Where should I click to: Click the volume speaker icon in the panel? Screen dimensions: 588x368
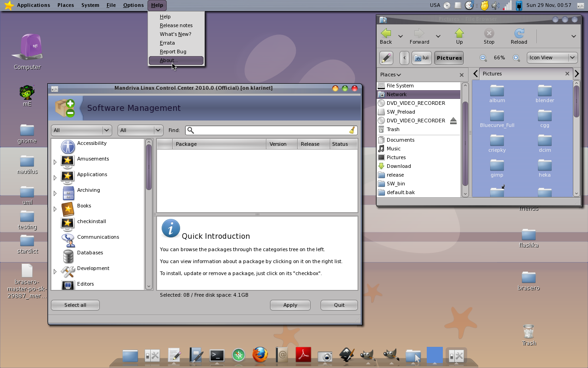[x=496, y=6]
